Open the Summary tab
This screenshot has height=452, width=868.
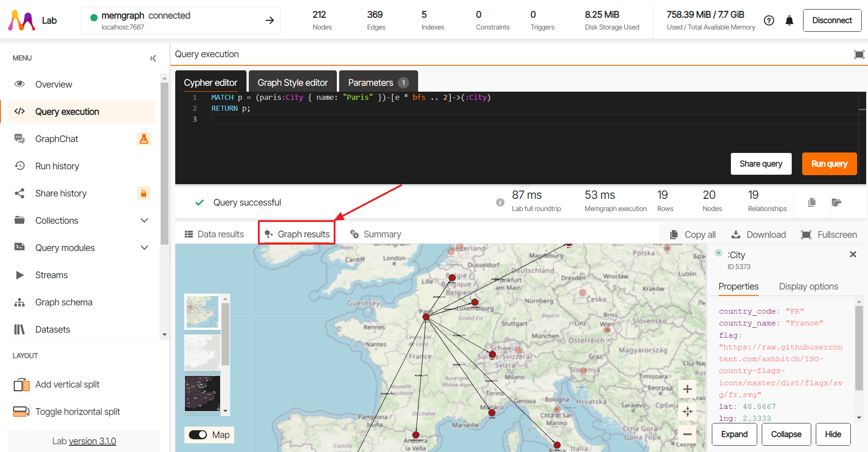(x=376, y=234)
